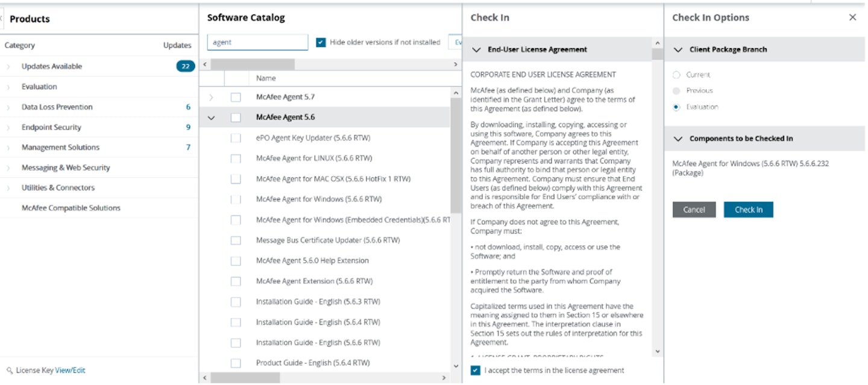868x385 pixels.
Task: Click the Software Catalog search field
Action: [257, 42]
